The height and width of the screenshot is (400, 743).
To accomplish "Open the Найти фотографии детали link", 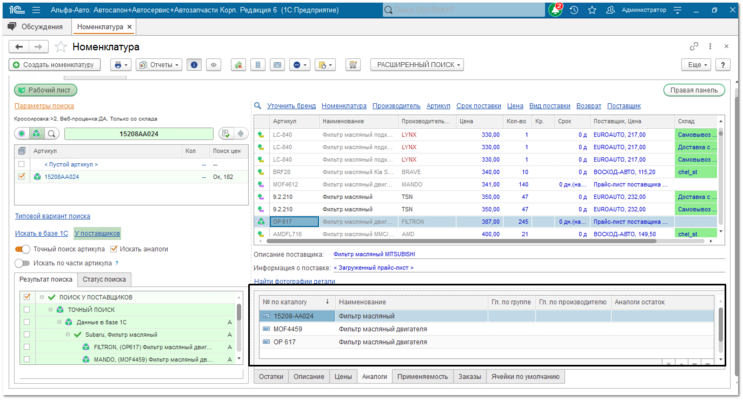I will (x=294, y=281).
